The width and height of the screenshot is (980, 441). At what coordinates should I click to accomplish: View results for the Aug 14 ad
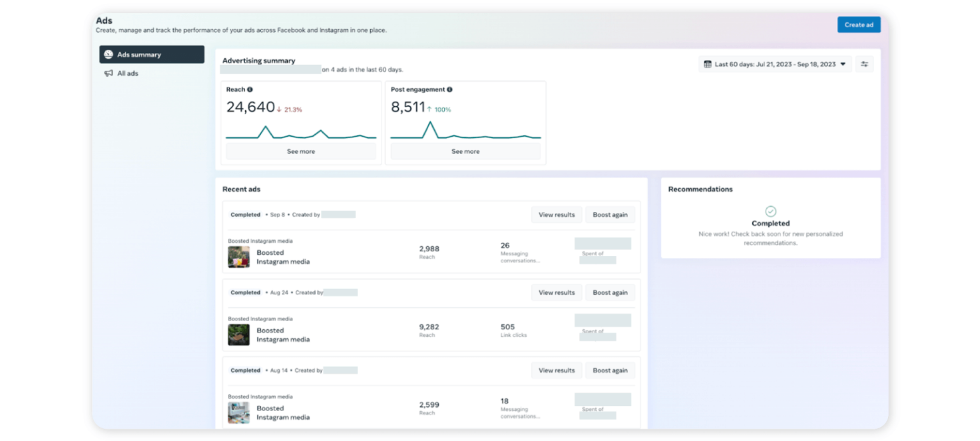click(556, 371)
